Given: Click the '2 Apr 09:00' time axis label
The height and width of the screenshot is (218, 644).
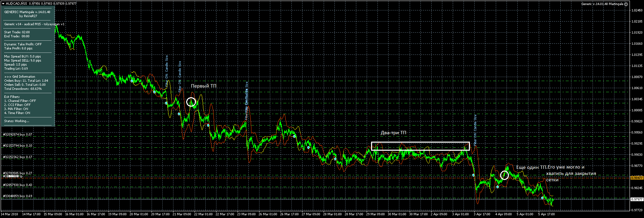Looking at the screenshot, I should [439, 214].
